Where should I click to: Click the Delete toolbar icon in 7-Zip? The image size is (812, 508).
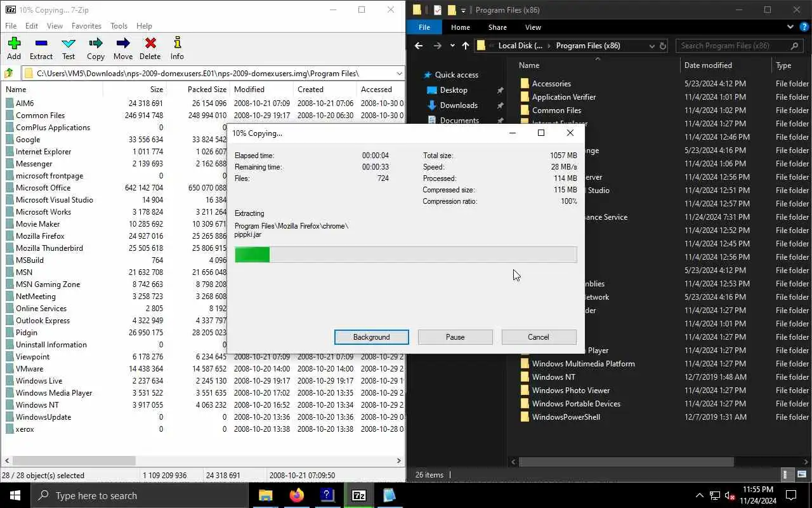pos(150,43)
